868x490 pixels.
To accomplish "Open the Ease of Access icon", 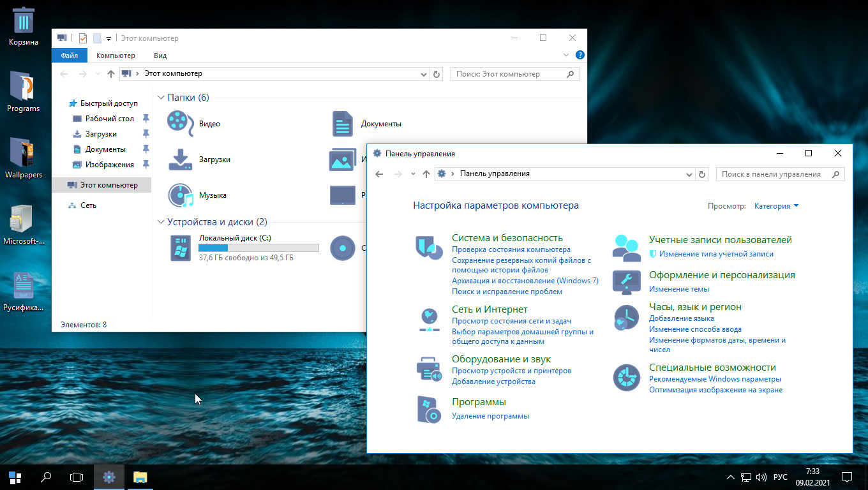I will (626, 377).
